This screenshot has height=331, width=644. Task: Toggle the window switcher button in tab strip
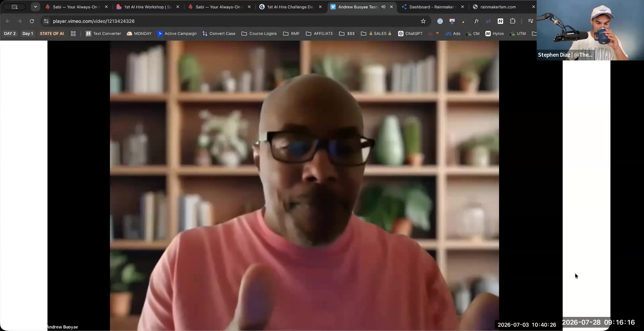click(x=14, y=7)
